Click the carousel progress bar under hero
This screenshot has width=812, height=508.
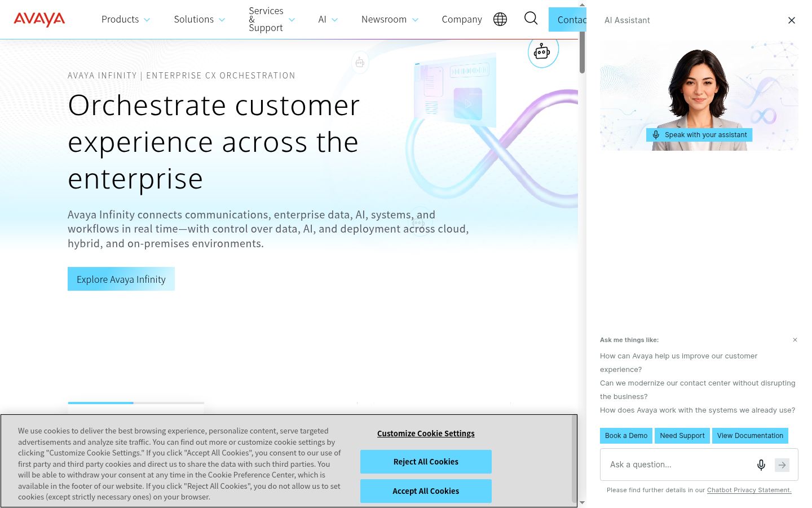click(136, 402)
